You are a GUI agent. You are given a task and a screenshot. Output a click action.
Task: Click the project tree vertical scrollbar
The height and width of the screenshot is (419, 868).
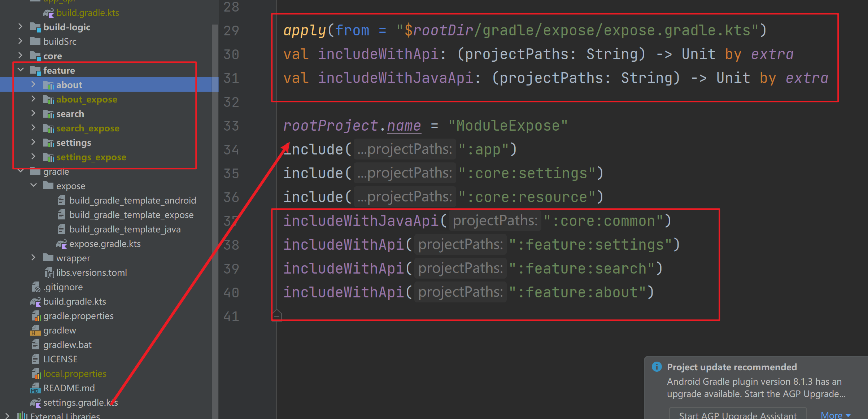[x=215, y=217]
